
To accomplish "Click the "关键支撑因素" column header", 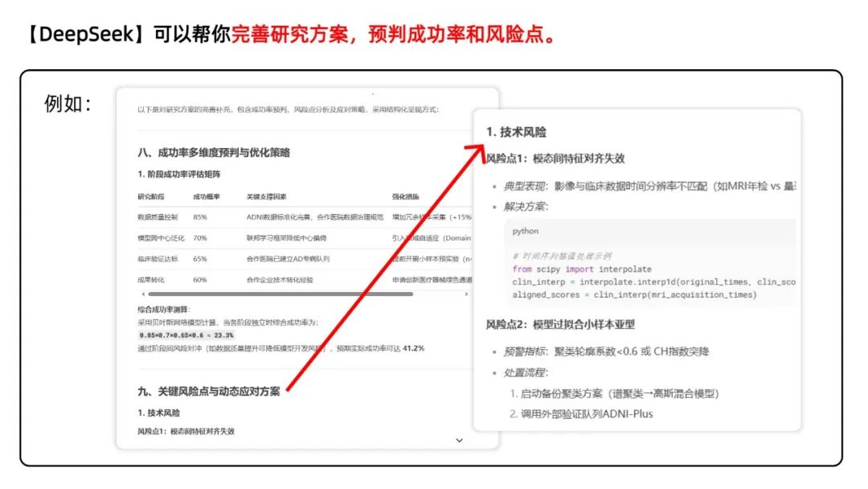I will click(x=266, y=196).
